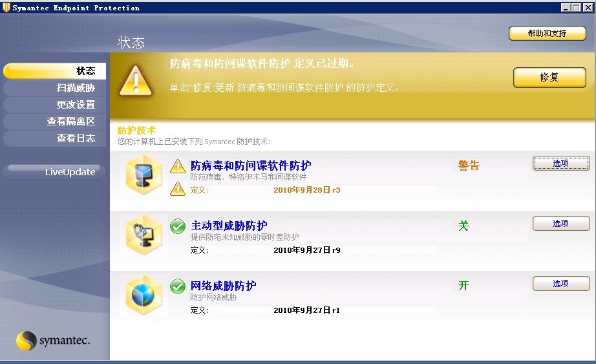Open 查看日志 in the sidebar
This screenshot has width=596, height=364.
pyautogui.click(x=54, y=138)
